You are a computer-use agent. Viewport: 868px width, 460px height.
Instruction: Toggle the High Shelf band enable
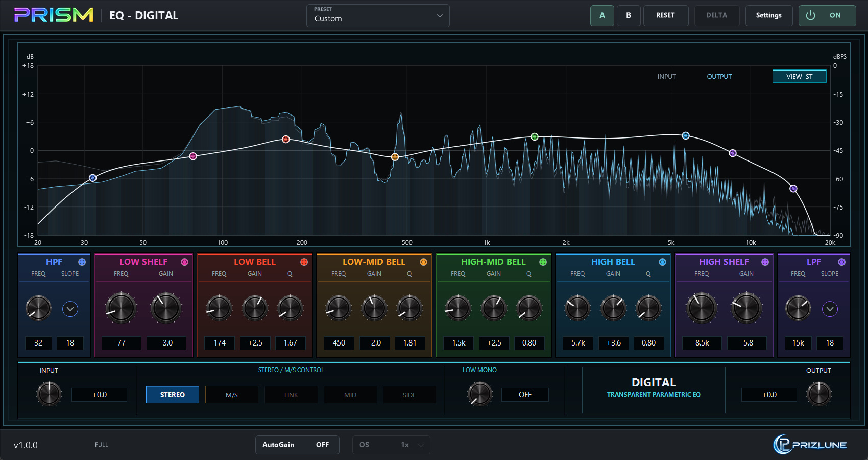point(765,262)
